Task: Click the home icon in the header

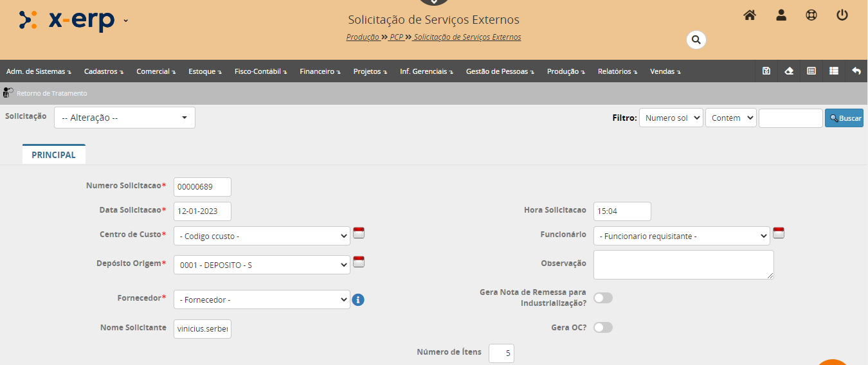Action: click(750, 15)
